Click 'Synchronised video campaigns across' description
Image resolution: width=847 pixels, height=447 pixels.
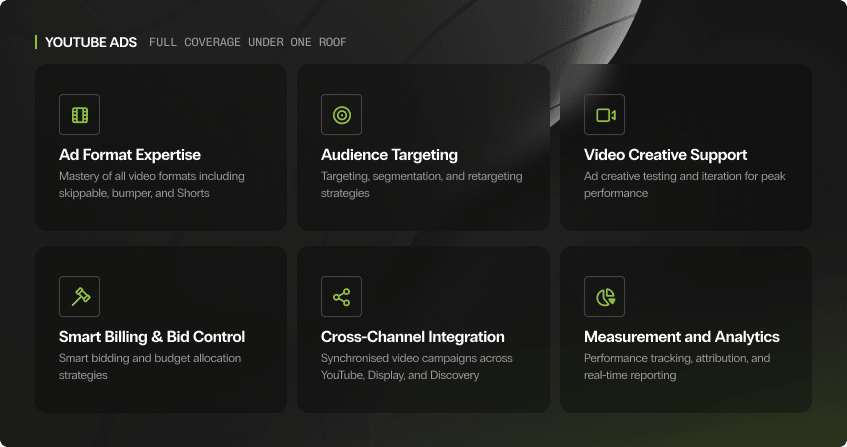pos(416,367)
